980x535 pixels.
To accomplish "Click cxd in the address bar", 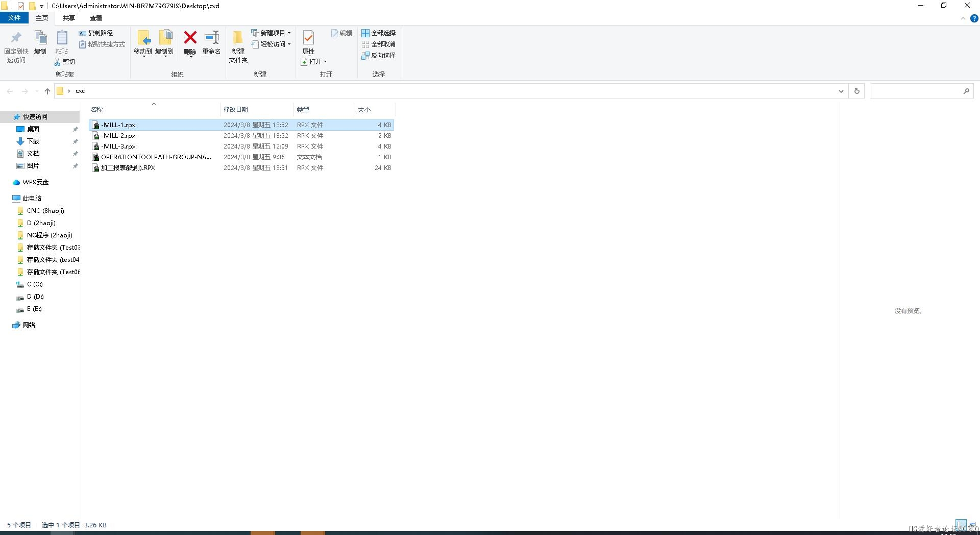I will [x=81, y=91].
